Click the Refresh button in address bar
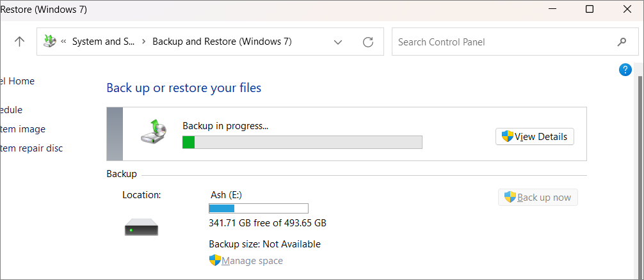 click(x=368, y=42)
